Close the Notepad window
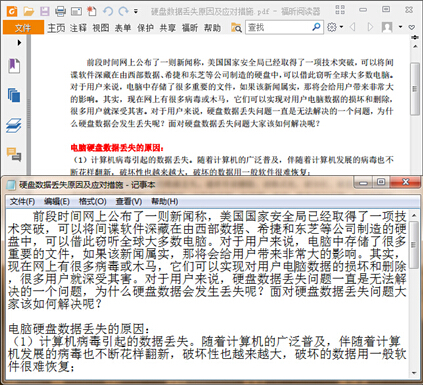The image size is (423, 385). [x=405, y=182]
